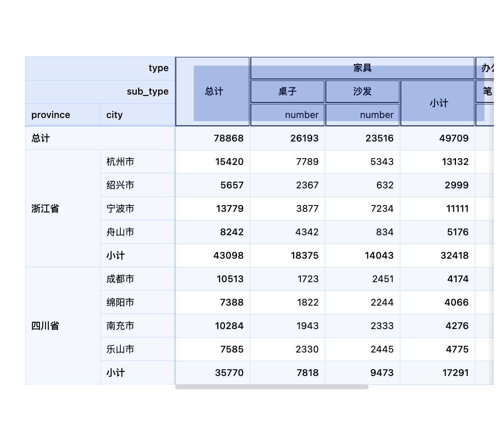The width and height of the screenshot is (504, 433).
Task: Click subtotal cell 32418 for 浙江省
Action: (x=438, y=256)
